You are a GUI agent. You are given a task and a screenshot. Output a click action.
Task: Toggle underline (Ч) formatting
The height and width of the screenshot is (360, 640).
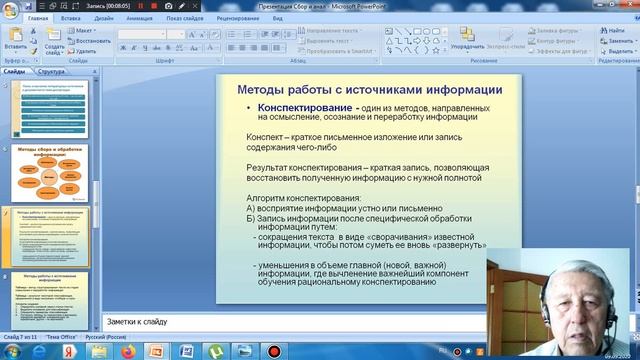pyautogui.click(x=145, y=48)
